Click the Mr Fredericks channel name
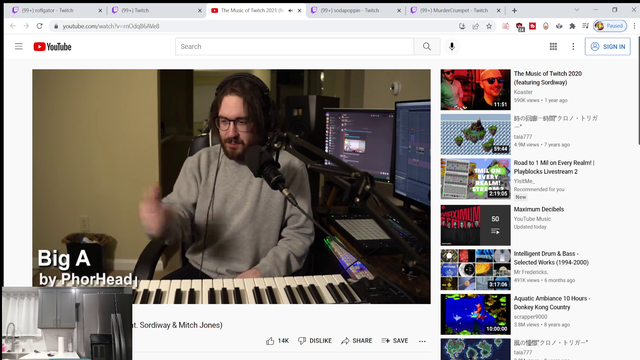Image resolution: width=640 pixels, height=360 pixels. click(531, 272)
